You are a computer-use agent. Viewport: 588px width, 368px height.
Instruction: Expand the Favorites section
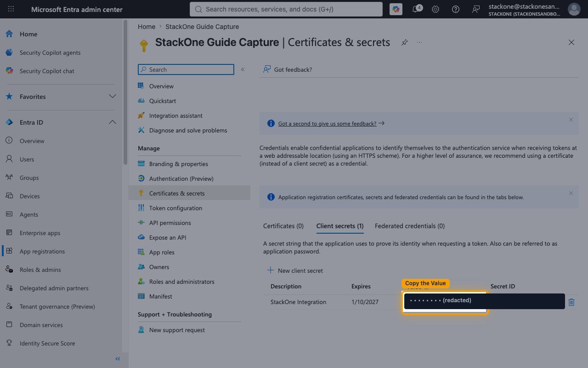[112, 97]
